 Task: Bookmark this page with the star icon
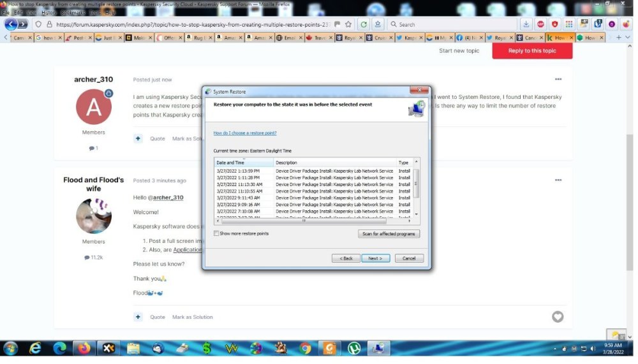[x=348, y=24]
